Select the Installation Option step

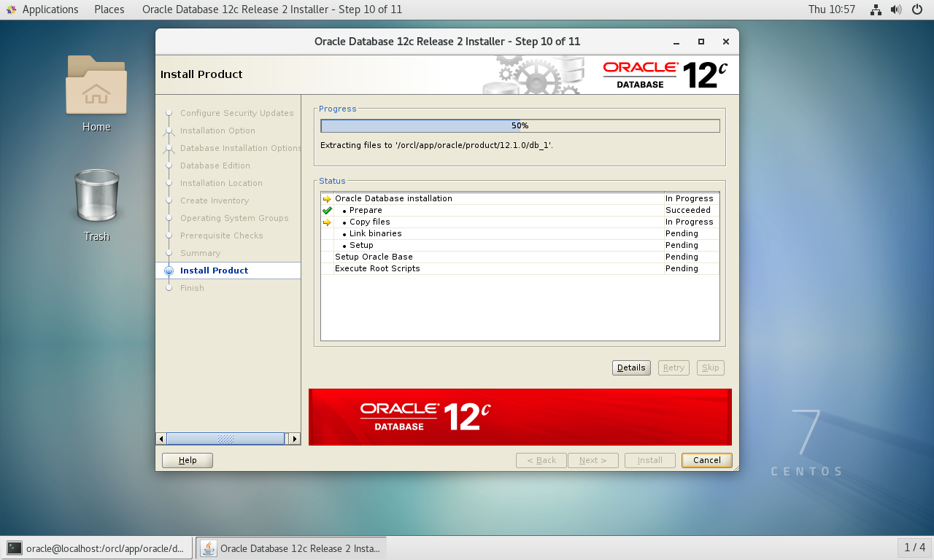pos(217,131)
